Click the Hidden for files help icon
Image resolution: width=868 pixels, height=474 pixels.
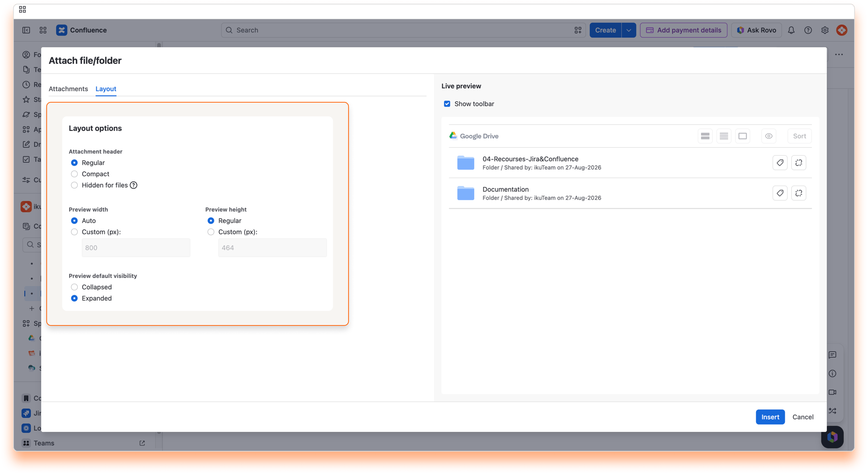click(134, 185)
